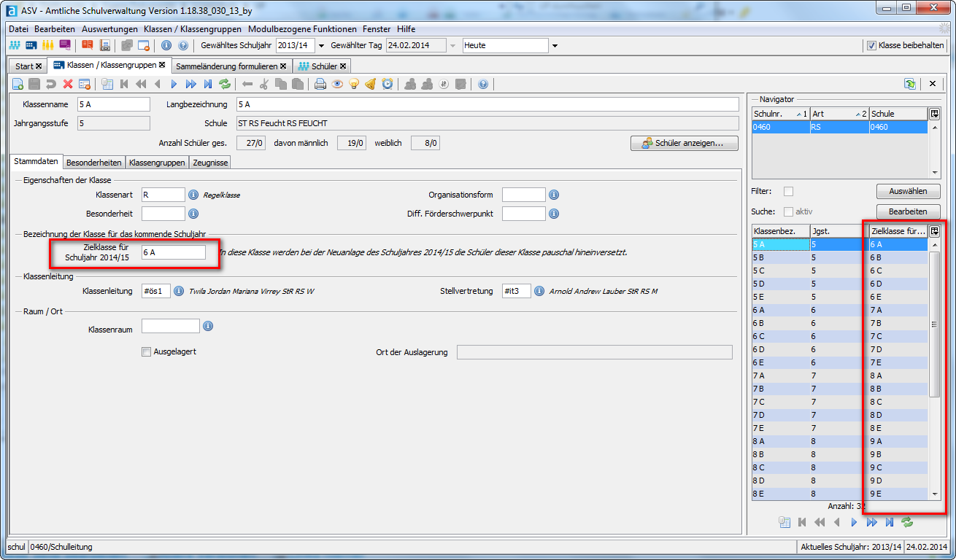Image resolution: width=956 pixels, height=560 pixels.
Task: Click the yellow figures icon in the main toolbar
Action: (48, 45)
